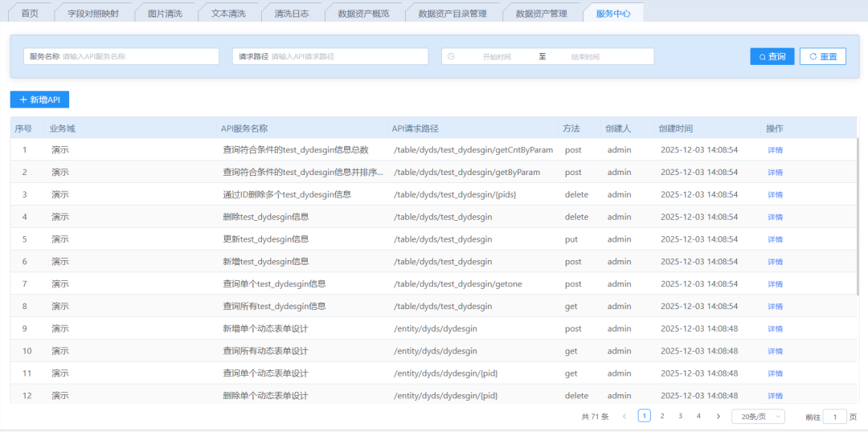Open the 字段对照映射 tab

(93, 14)
